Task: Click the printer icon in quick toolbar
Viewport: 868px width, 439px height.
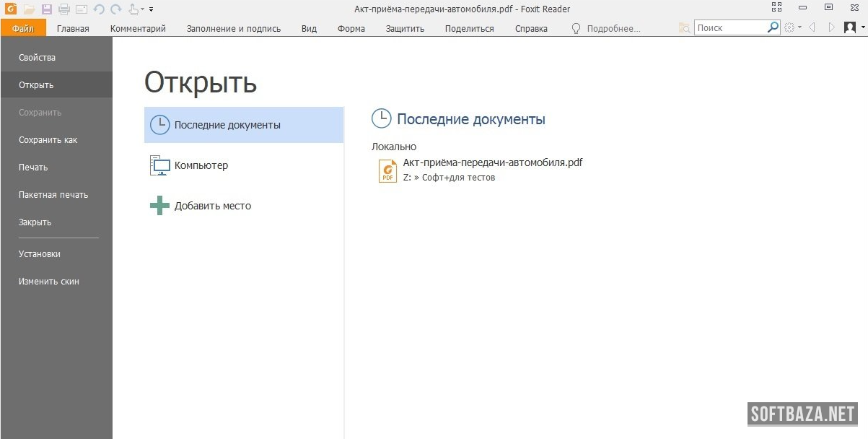Action: pos(64,9)
